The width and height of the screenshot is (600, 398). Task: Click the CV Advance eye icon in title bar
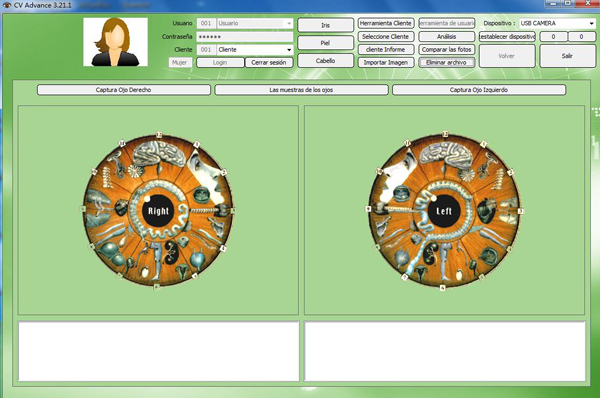[7, 5]
